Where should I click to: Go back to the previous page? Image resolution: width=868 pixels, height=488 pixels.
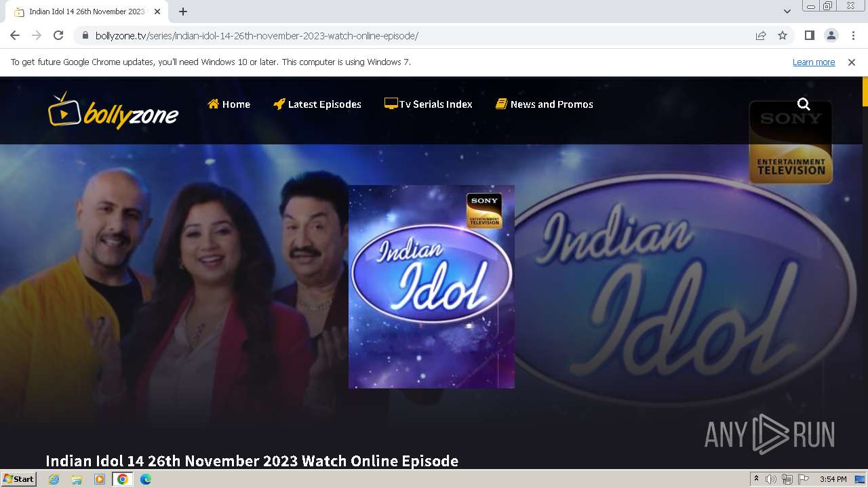pos(15,35)
